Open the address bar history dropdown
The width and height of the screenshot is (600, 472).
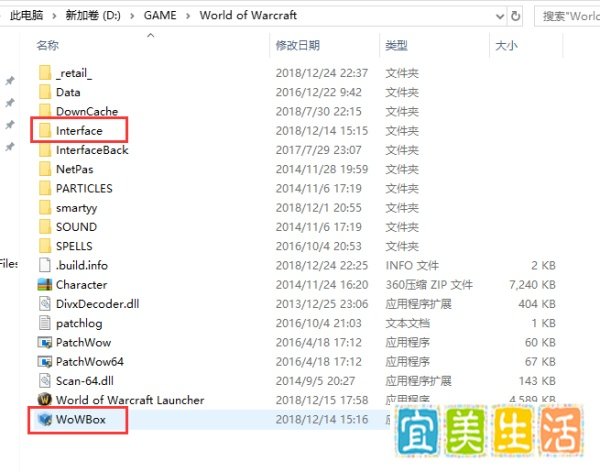(499, 16)
